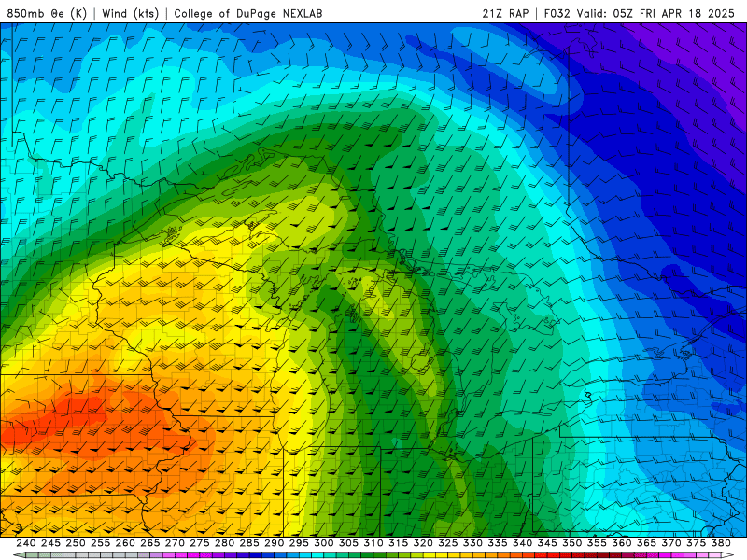
Task: Click the 'College of DuPage NEXLAB' text
Action: pos(248,13)
